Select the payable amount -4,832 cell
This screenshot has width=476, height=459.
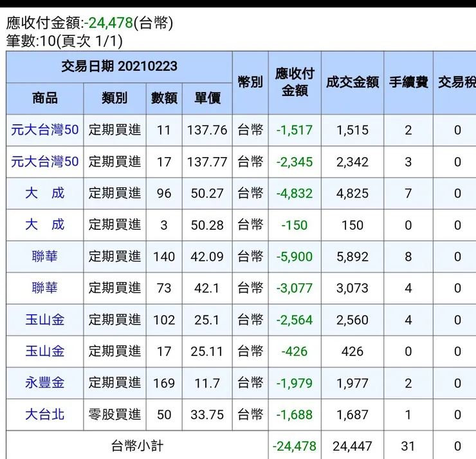tap(295, 194)
